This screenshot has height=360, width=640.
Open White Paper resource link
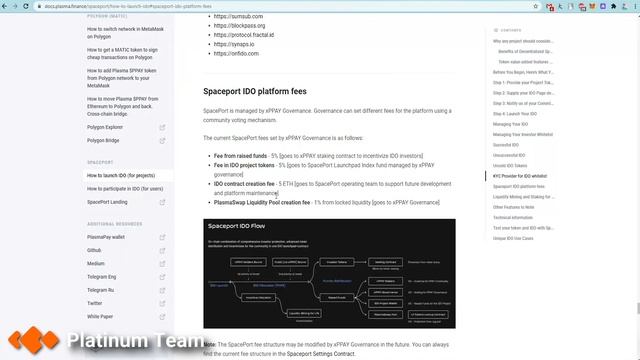coord(100,317)
